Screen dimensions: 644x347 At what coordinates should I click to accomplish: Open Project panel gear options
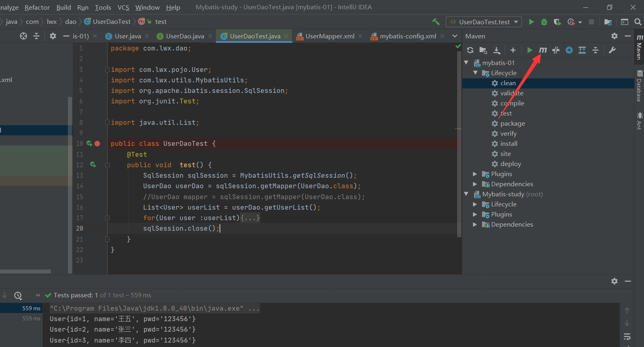tap(53, 36)
